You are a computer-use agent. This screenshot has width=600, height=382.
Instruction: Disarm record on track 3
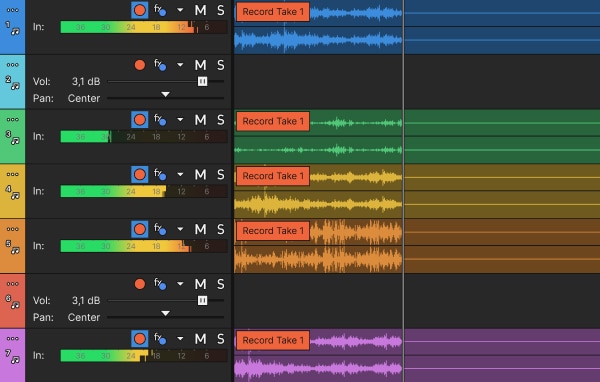pyautogui.click(x=140, y=120)
